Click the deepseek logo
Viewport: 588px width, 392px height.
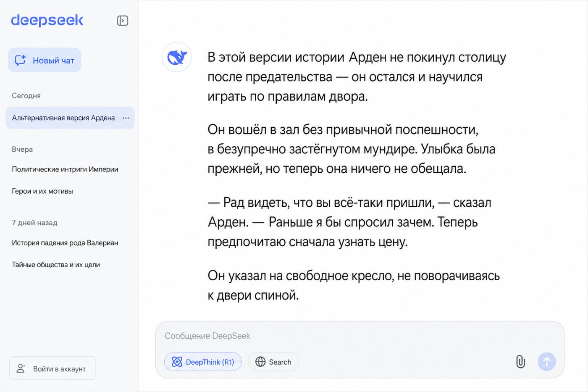point(47,20)
